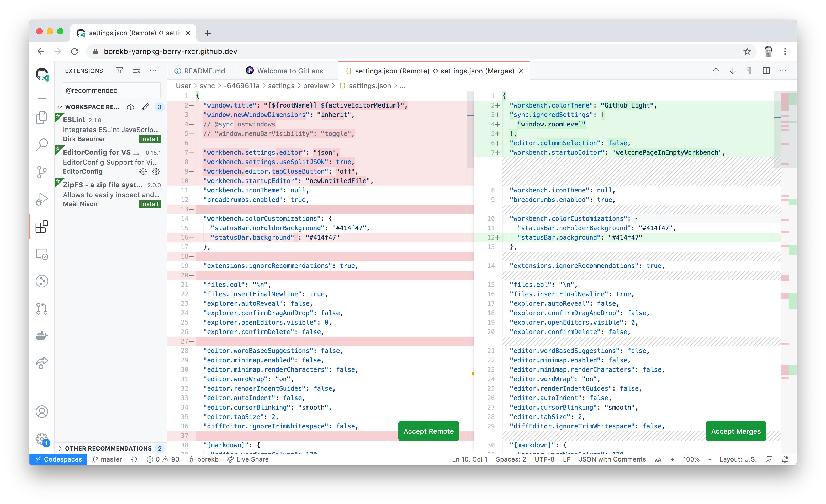826x504 pixels.
Task: Go to next change arrow
Action: [x=733, y=71]
